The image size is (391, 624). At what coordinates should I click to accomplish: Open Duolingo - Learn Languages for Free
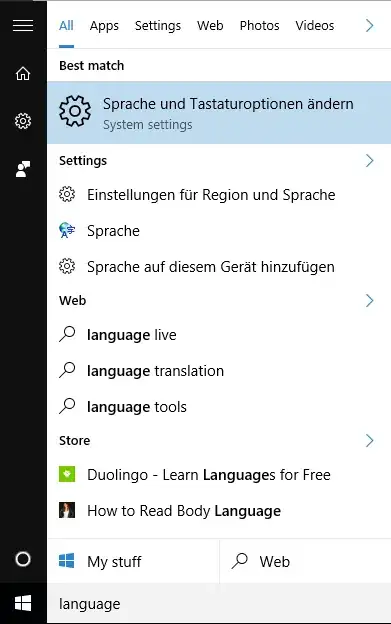click(x=219, y=474)
